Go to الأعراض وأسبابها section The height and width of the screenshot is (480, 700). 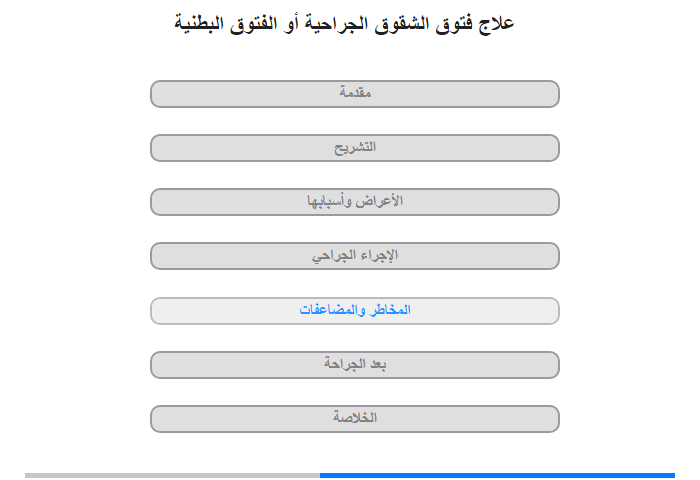click(x=355, y=202)
